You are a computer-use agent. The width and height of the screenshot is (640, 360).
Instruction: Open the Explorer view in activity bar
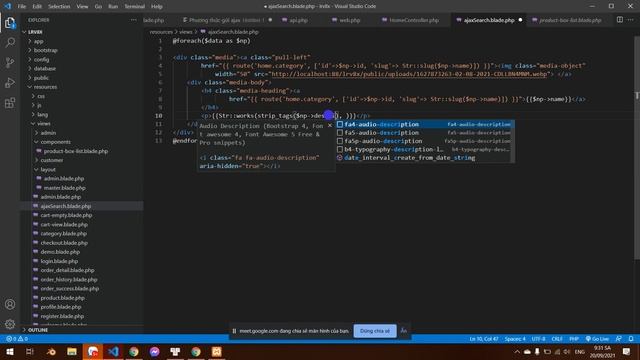pos(10,23)
